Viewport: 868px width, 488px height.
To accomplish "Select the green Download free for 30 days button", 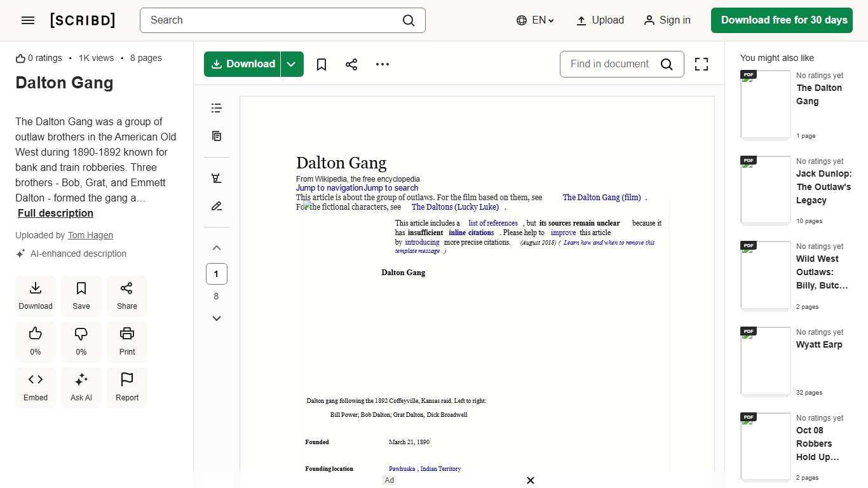I will [x=782, y=20].
